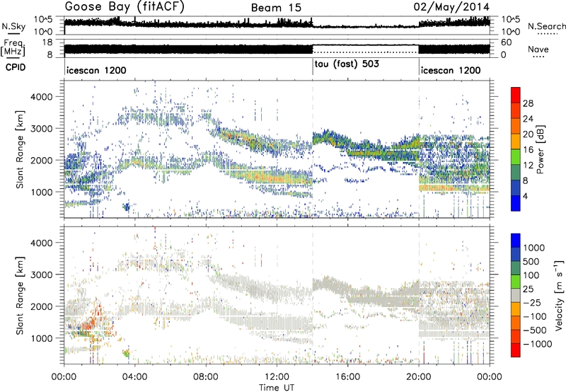566x392 pixels.
Task: Select the "CPID" row label
Action: tap(16, 67)
